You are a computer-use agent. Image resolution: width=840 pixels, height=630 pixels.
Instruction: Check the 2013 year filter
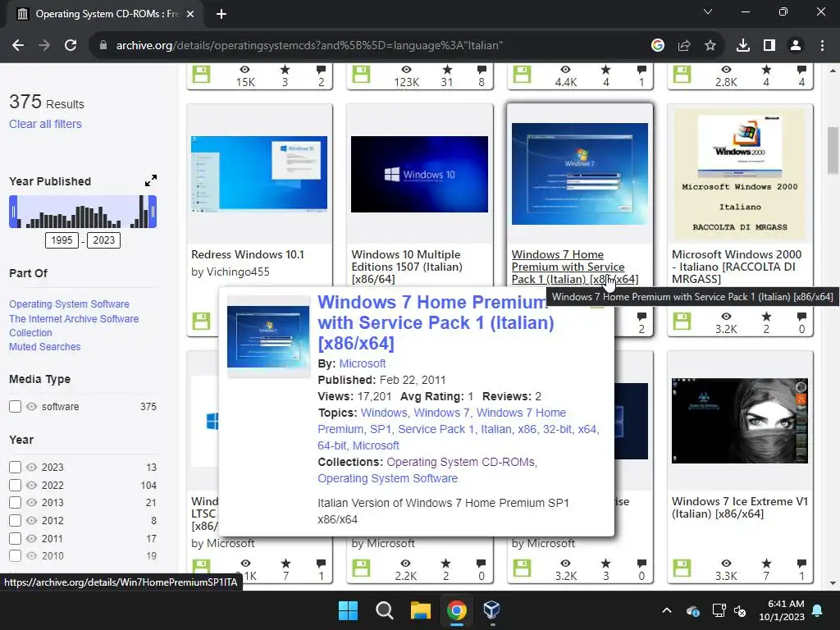coord(15,503)
